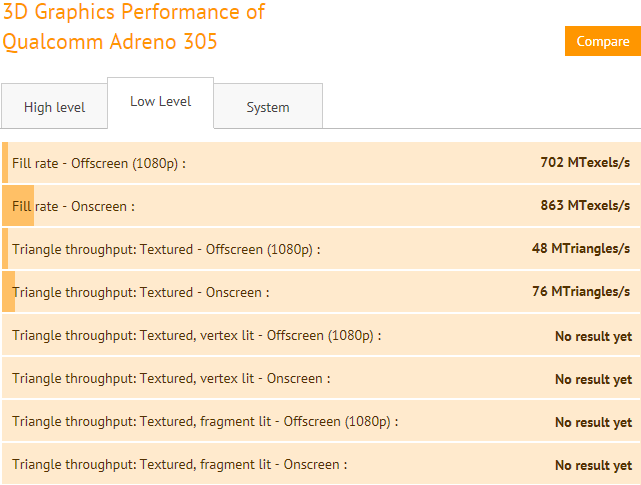
Task: Click the orange Compare button
Action: point(603,41)
